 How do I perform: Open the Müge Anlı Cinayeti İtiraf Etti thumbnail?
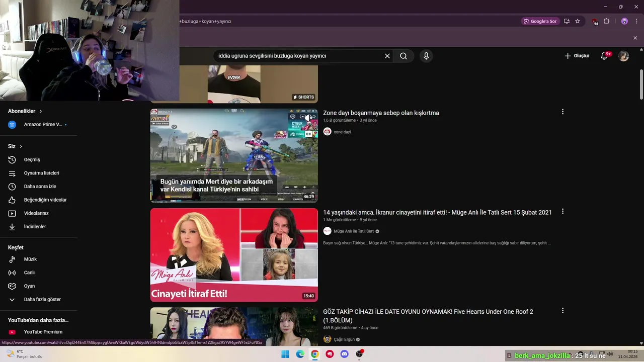point(234,255)
